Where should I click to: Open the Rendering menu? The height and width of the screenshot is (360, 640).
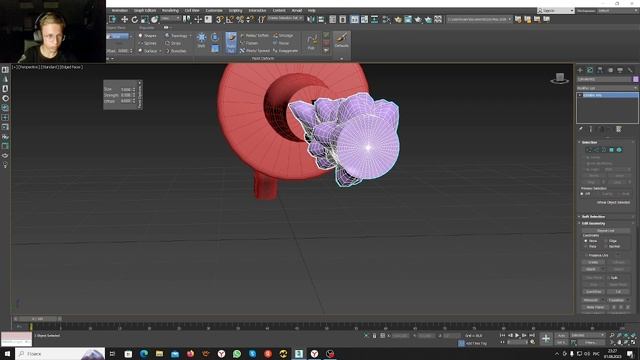point(170,11)
